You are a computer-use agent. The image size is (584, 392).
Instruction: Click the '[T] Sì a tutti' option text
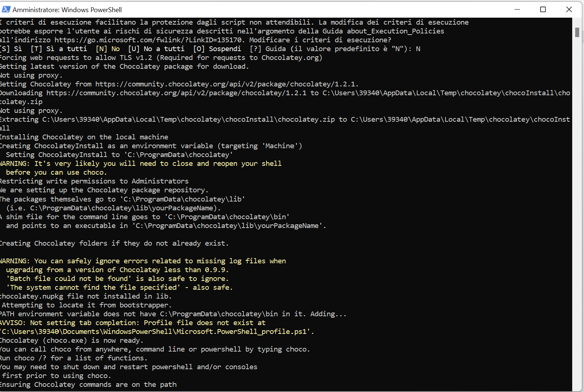(59, 49)
